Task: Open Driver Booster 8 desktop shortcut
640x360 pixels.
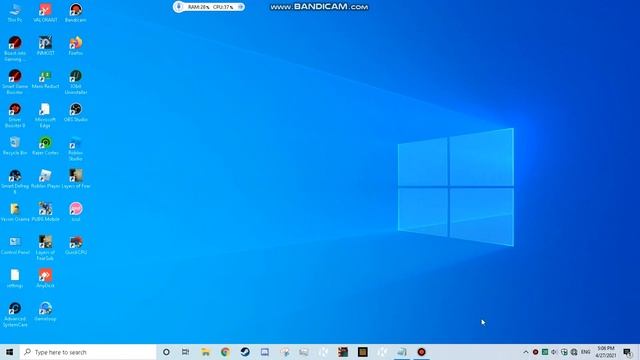Action: [x=15, y=115]
